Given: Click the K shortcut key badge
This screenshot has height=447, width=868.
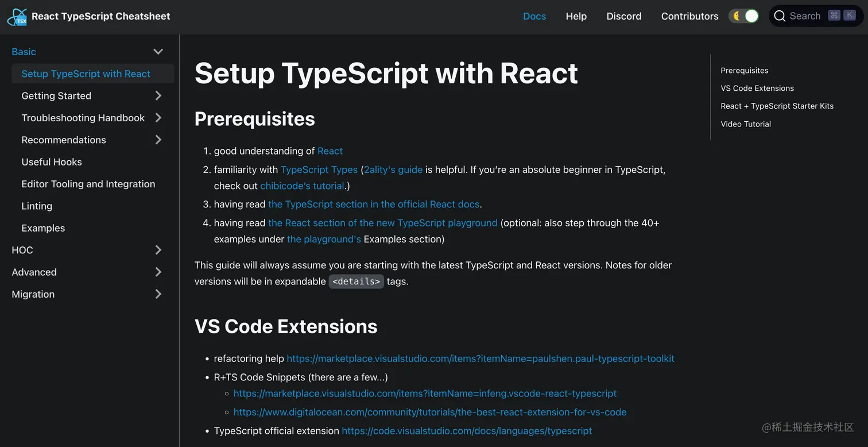Looking at the screenshot, I should coord(850,16).
